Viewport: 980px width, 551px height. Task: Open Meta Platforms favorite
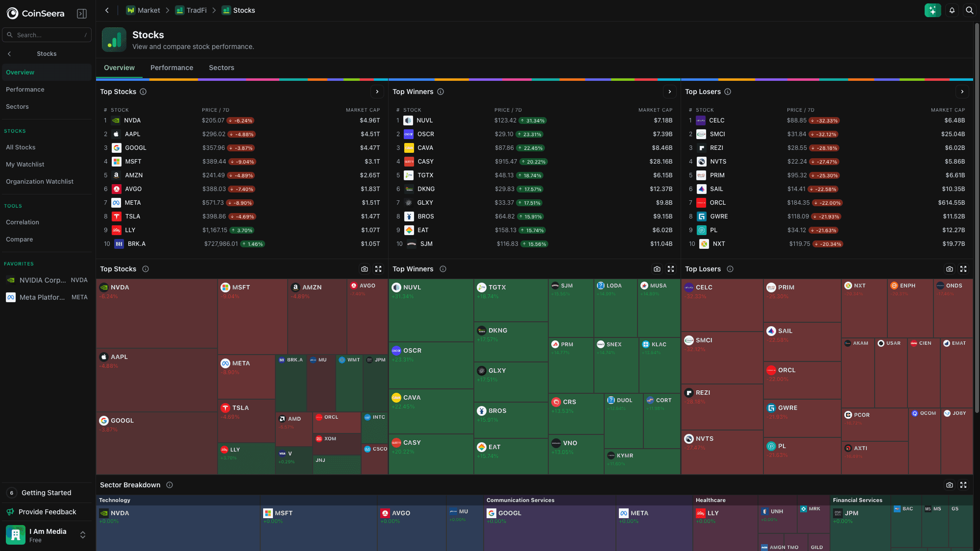point(47,297)
